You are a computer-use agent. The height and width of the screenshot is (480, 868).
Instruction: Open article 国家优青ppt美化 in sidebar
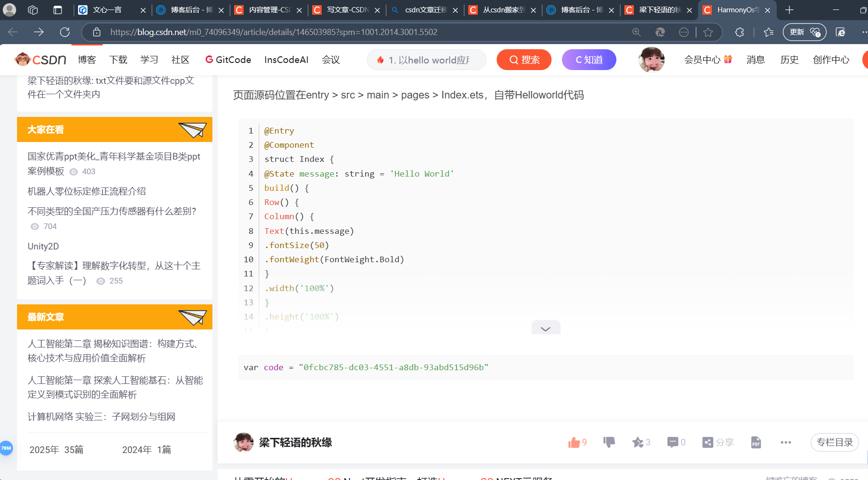(x=114, y=163)
